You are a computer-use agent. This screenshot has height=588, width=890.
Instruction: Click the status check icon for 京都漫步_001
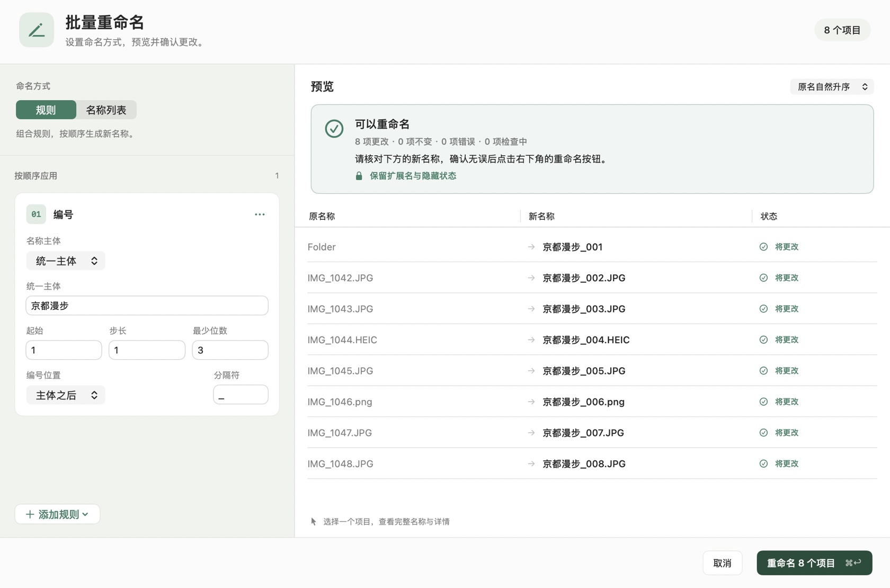[763, 247]
